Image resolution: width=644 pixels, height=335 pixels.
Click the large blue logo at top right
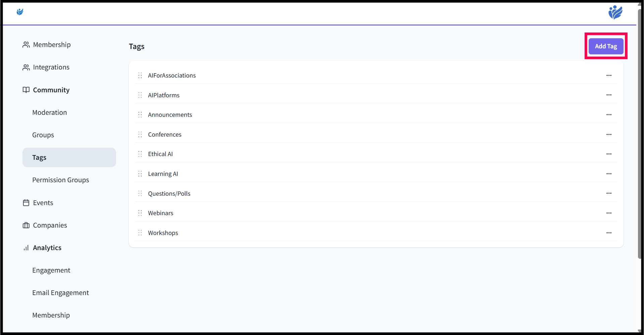coord(615,12)
